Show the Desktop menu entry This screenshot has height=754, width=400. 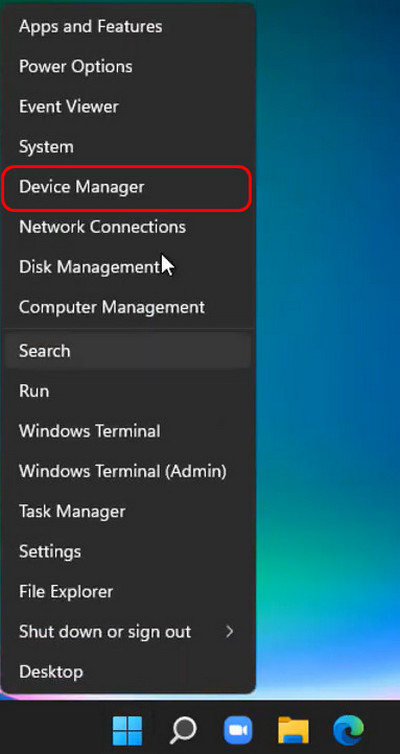pyautogui.click(x=128, y=672)
